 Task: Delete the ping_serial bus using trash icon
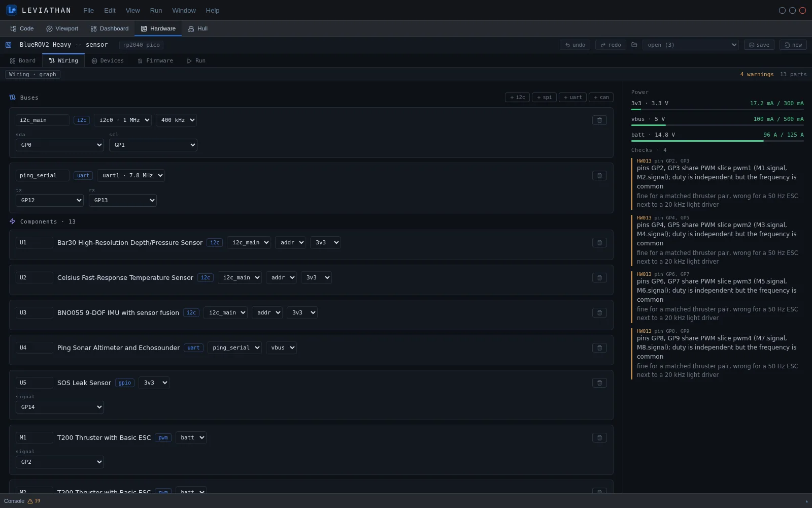[x=599, y=176]
